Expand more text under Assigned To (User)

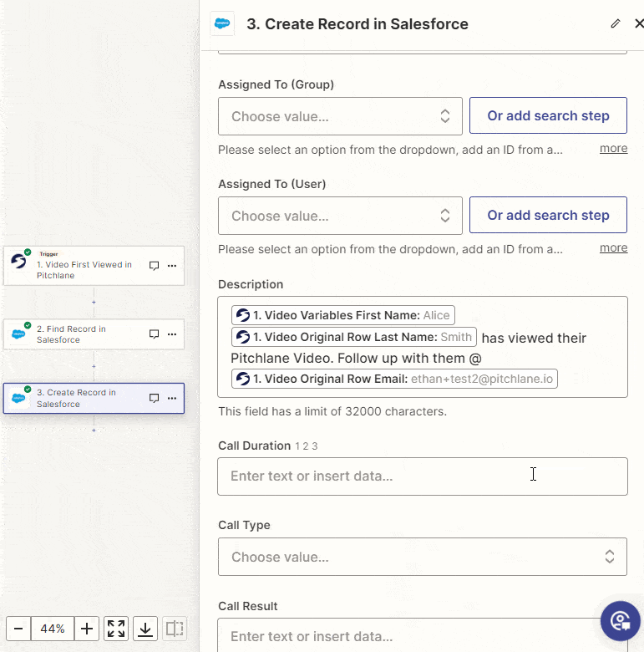tap(613, 247)
